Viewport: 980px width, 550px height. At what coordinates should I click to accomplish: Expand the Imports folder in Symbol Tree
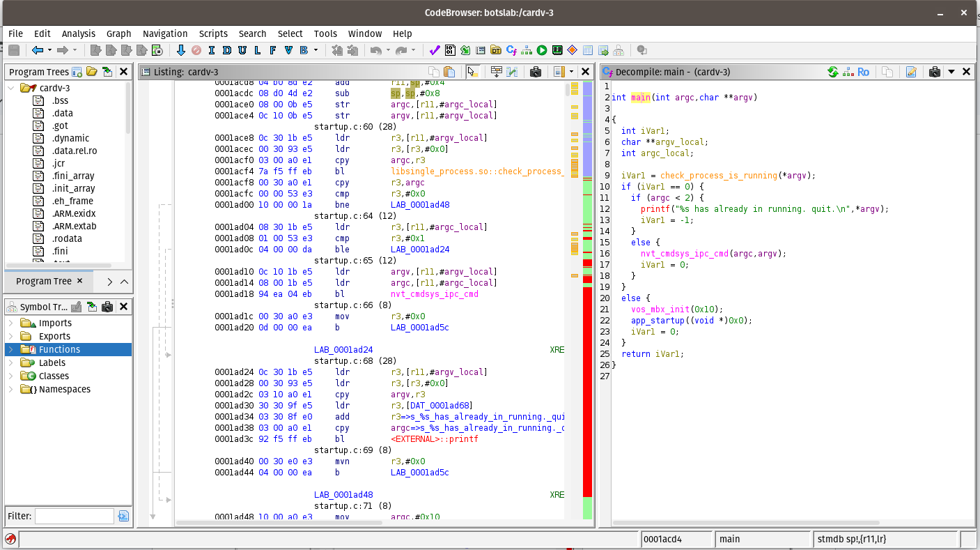pyautogui.click(x=10, y=323)
